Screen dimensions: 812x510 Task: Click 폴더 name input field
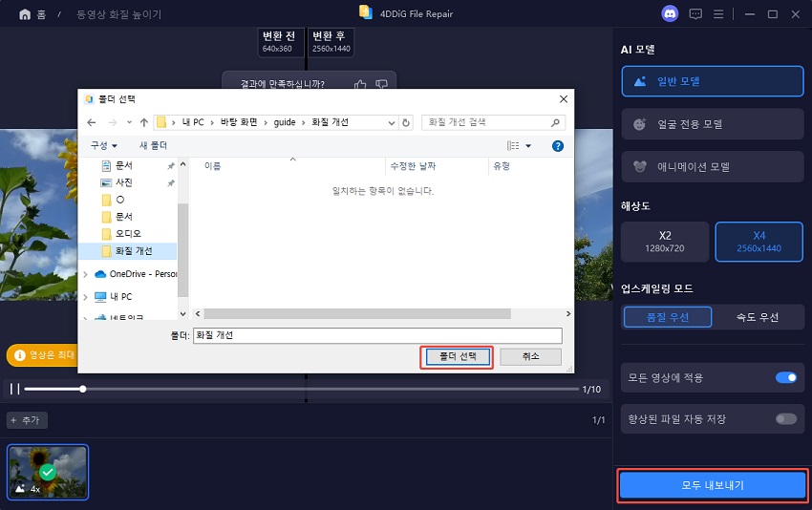(x=377, y=335)
